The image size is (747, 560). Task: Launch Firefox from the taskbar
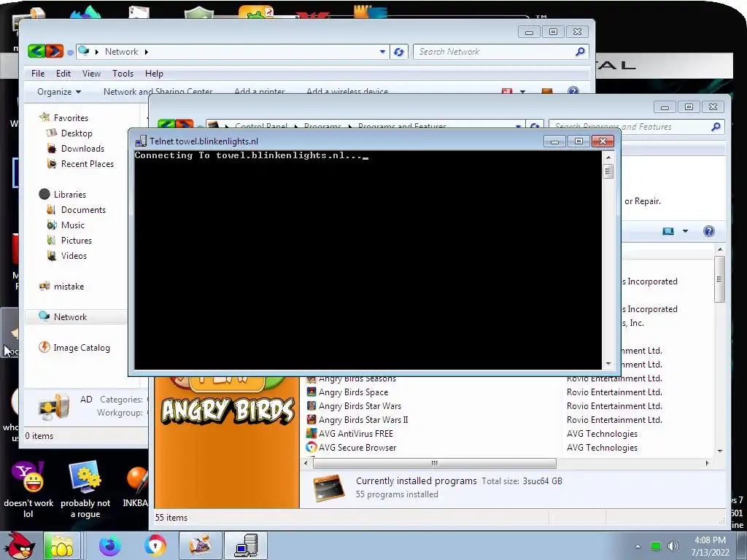pos(109,545)
